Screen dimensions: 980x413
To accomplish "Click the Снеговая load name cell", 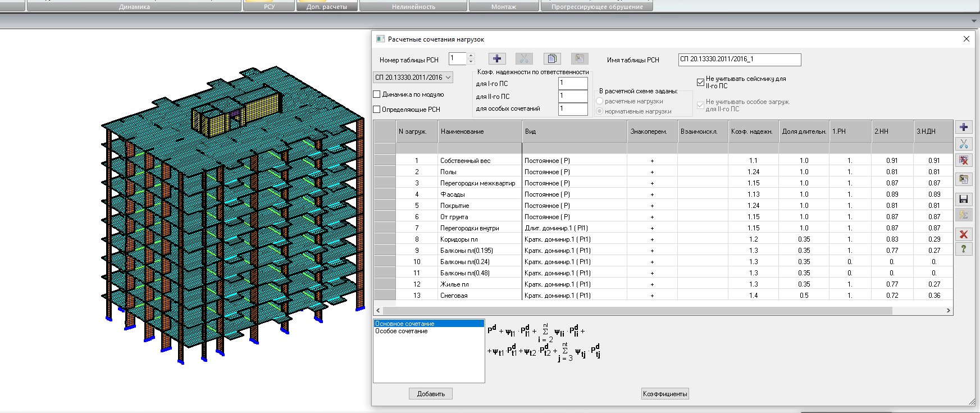I will [480, 296].
